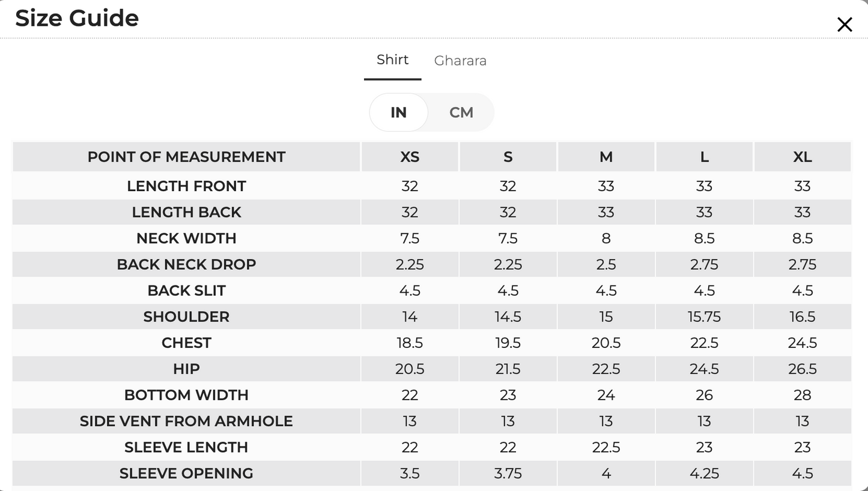Image resolution: width=868 pixels, height=491 pixels.
Task: Click the SIDE VENT FROM ARMHOLE label
Action: pyautogui.click(x=186, y=421)
